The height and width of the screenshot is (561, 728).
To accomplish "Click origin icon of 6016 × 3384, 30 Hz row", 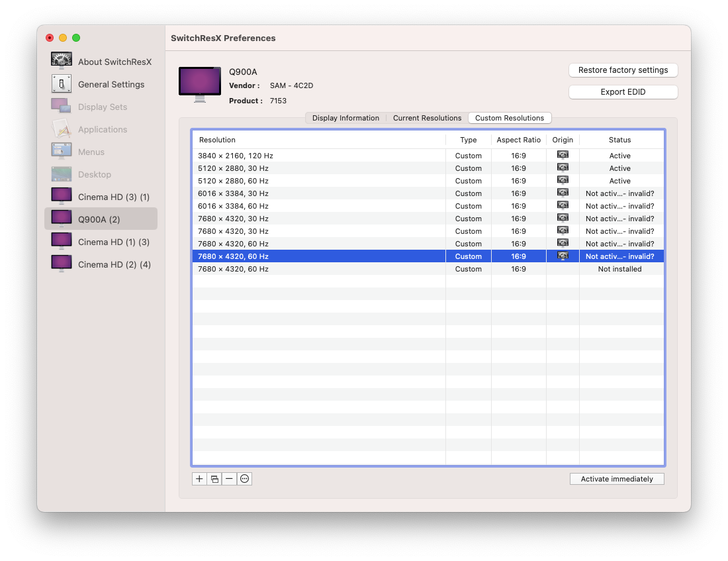I will [563, 193].
